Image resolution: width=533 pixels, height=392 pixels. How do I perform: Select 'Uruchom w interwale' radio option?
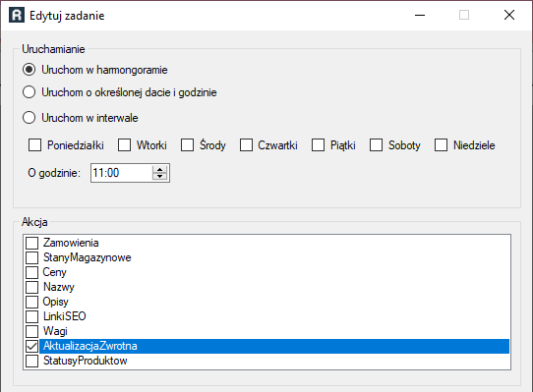pyautogui.click(x=29, y=118)
